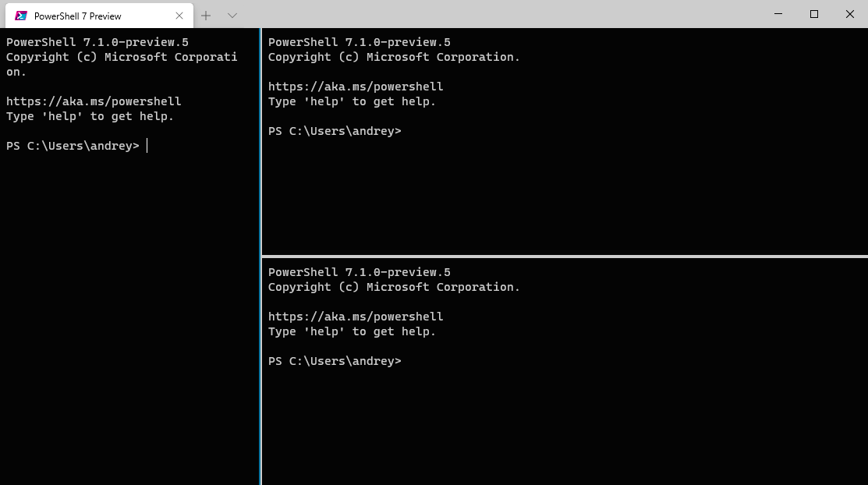Expand the new tab profile dropdown chevron
The width and height of the screenshot is (868, 485).
point(232,16)
